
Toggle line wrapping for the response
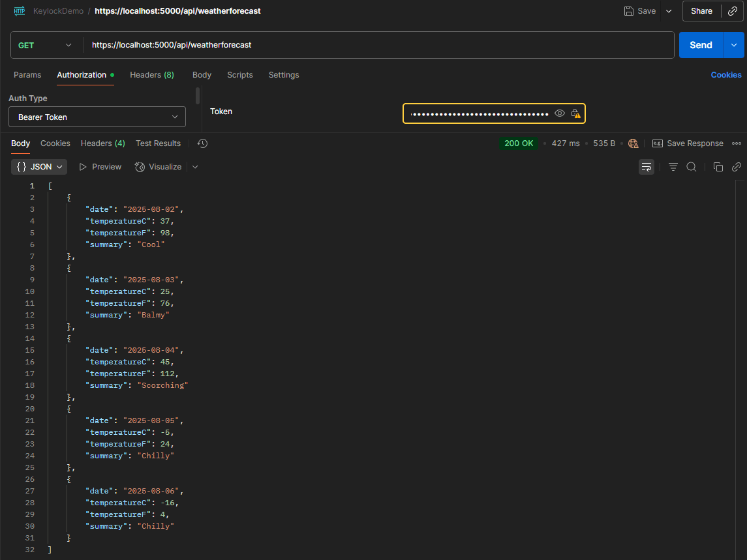tap(646, 167)
